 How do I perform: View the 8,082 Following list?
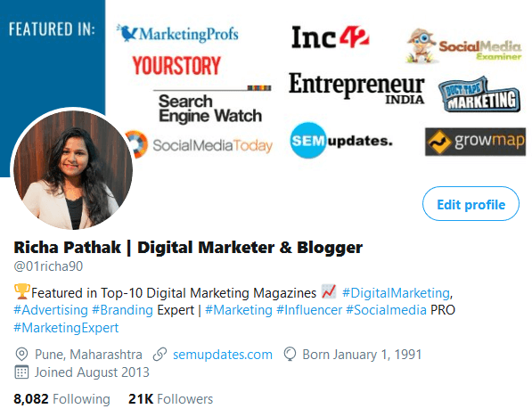[x=61, y=399]
